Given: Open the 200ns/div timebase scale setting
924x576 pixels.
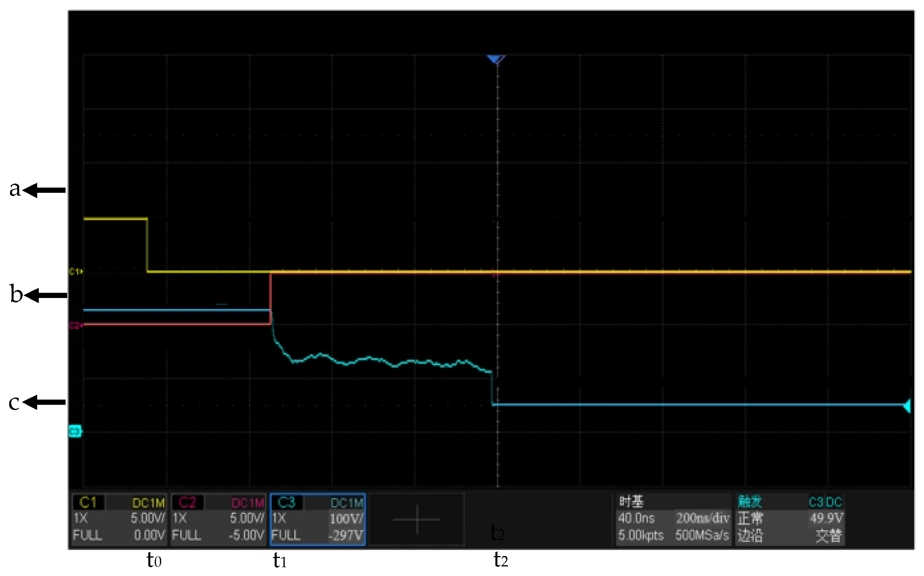Looking at the screenshot, I should (x=702, y=518).
